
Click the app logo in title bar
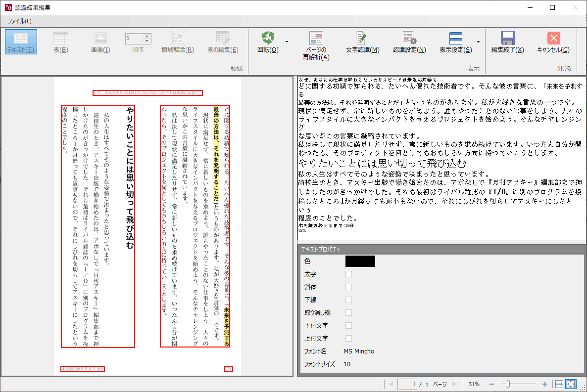(8, 7)
